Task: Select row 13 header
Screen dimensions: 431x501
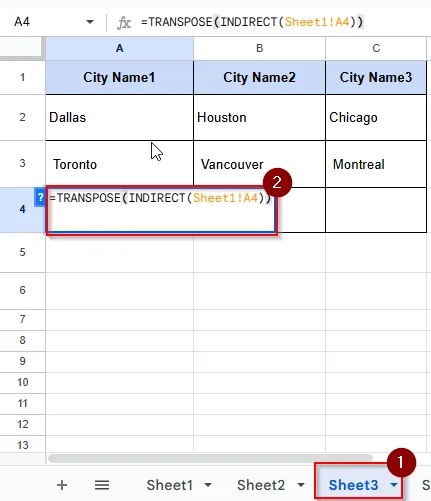Action: [x=22, y=444]
